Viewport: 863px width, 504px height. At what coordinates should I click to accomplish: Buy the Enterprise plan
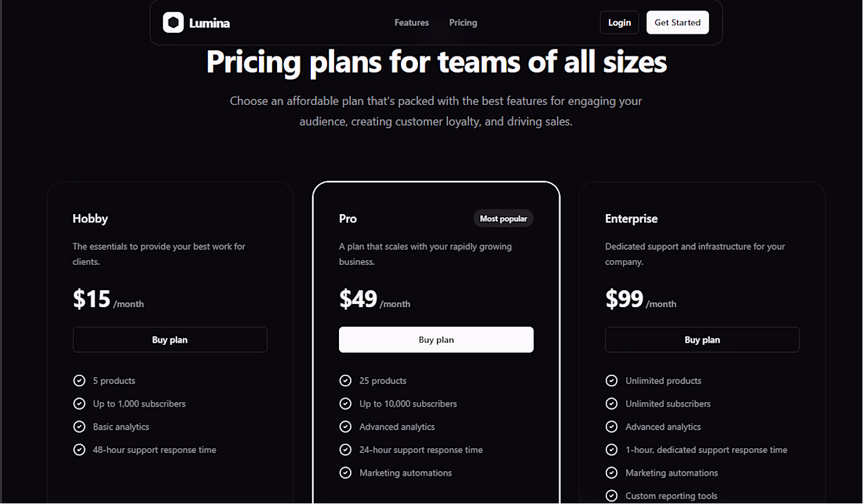702,339
